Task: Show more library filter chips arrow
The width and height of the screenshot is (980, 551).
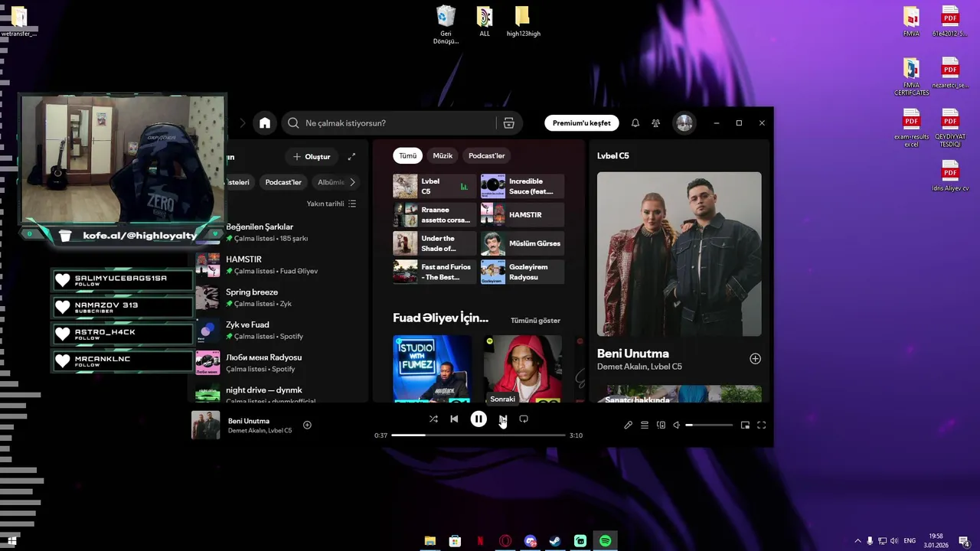Action: click(x=352, y=182)
